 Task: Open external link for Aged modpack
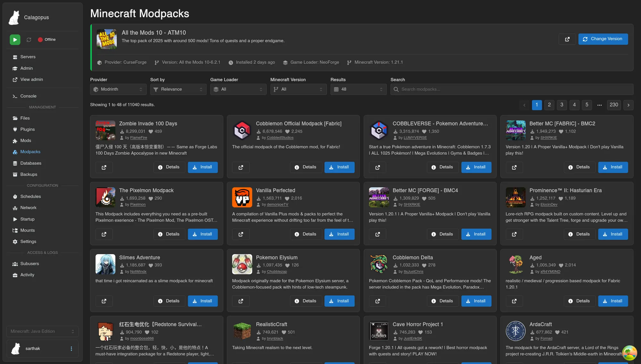[514, 301]
